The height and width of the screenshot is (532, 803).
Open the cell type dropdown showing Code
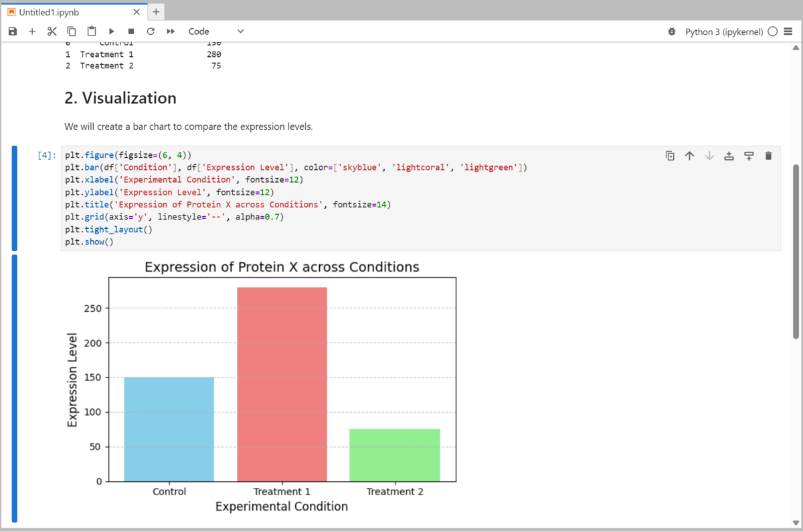pos(214,31)
